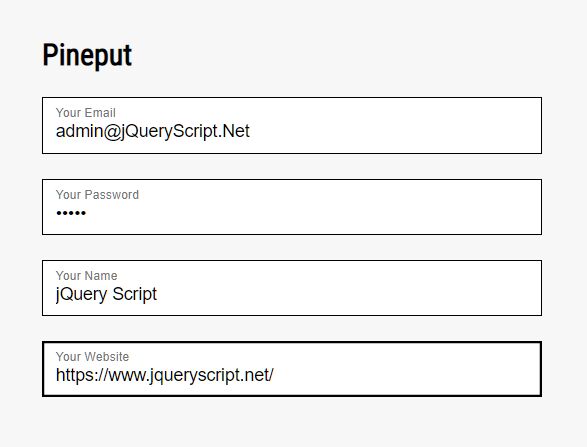Place cursor in admin@jQueryScript.Net email text
The width and height of the screenshot is (587, 447).
(x=153, y=132)
